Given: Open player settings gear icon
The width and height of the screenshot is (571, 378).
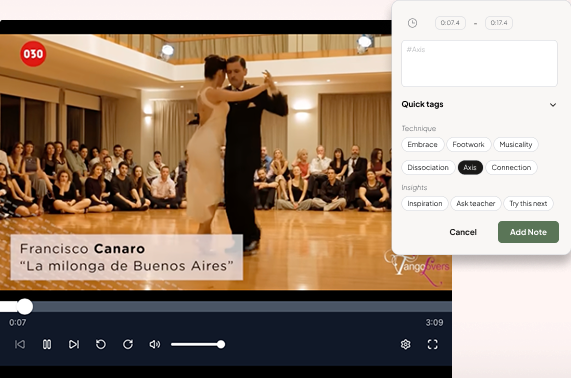Looking at the screenshot, I should pos(406,344).
